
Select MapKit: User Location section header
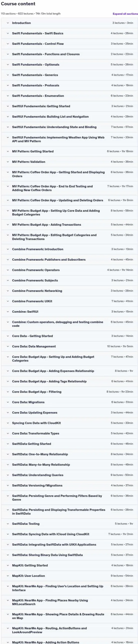pos(70,576)
